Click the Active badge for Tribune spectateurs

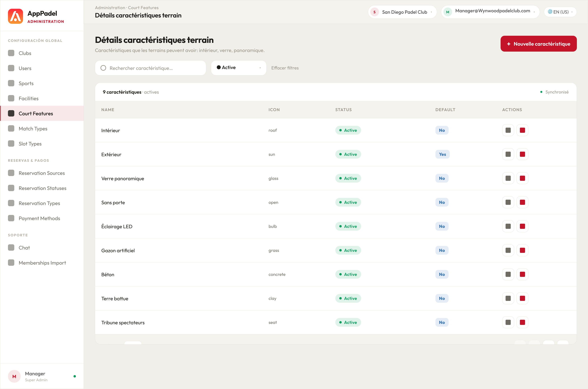tap(348, 323)
